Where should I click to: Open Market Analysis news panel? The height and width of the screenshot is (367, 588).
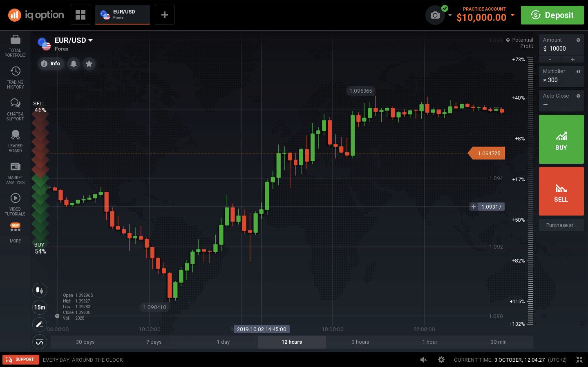click(15, 173)
